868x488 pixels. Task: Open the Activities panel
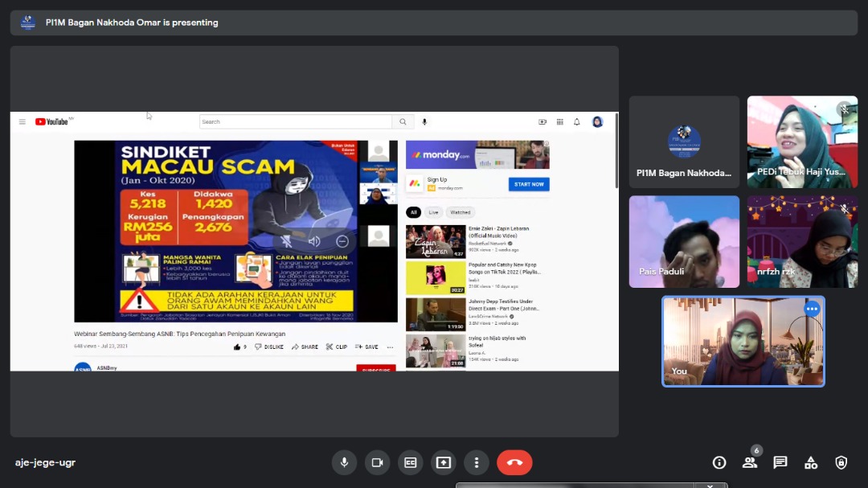[x=811, y=462]
